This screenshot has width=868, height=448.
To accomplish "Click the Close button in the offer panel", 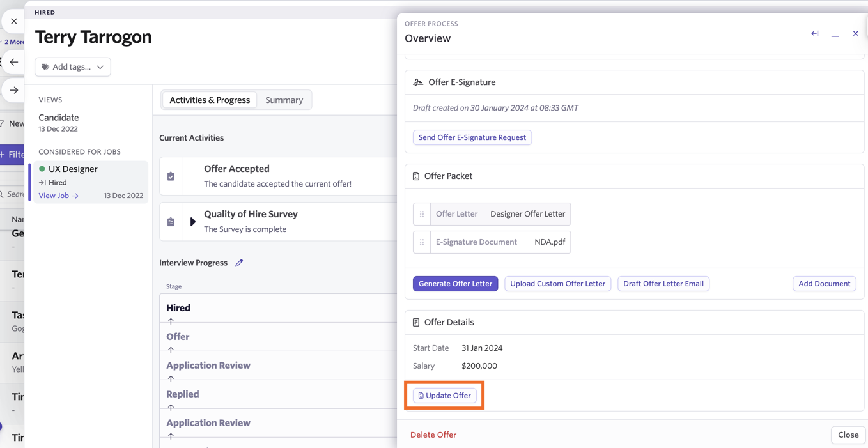I will click(x=848, y=435).
